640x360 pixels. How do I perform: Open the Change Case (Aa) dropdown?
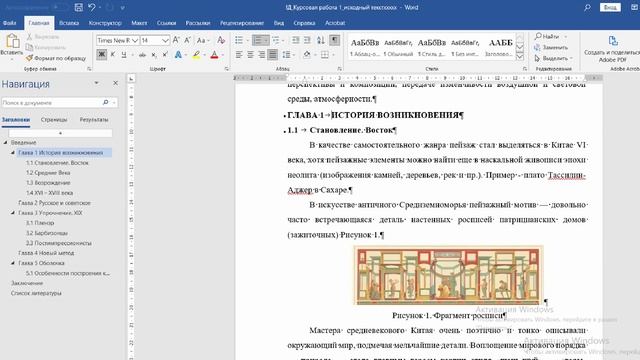pos(202,40)
